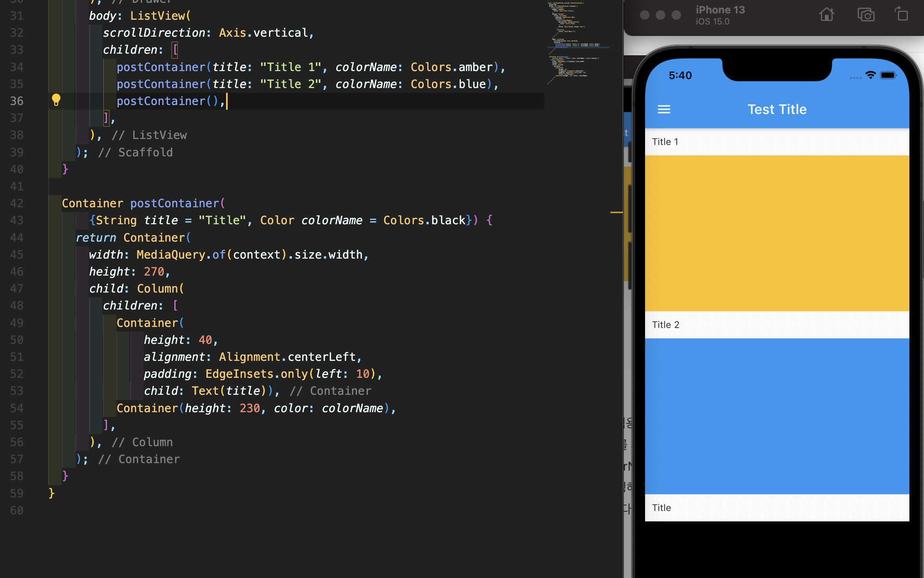Tap the 'Test Title' app bar heading
The height and width of the screenshot is (578, 924).
pyautogui.click(x=776, y=109)
